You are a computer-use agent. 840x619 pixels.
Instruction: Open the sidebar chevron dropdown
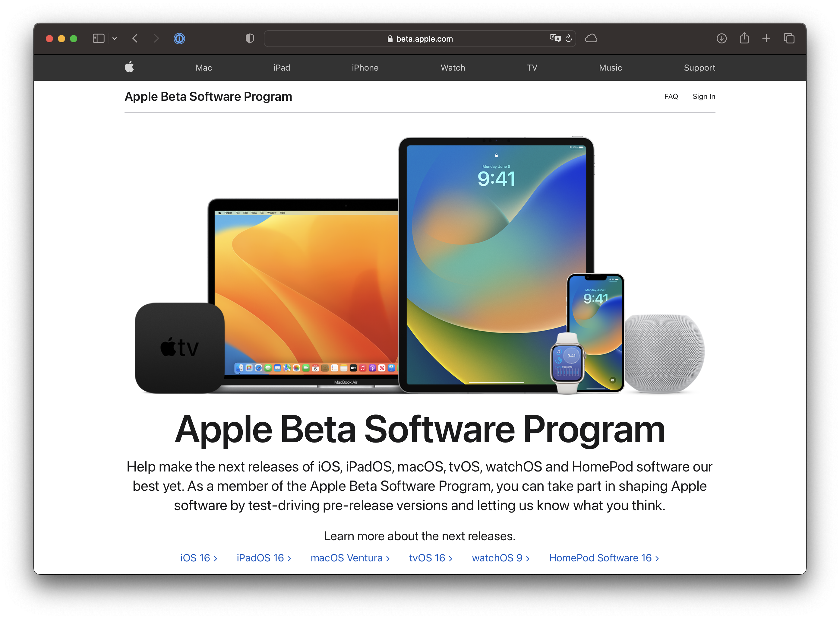115,38
